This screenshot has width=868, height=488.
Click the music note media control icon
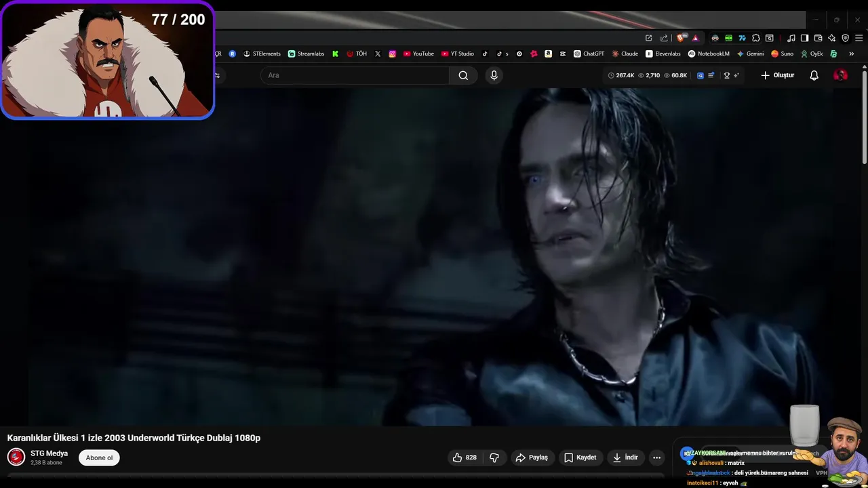pos(791,38)
